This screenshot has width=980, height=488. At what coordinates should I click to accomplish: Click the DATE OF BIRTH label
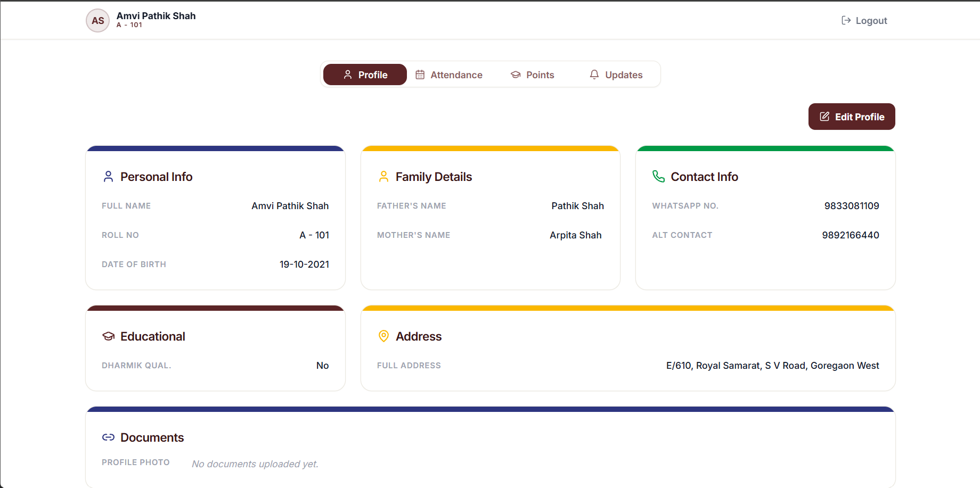134,264
